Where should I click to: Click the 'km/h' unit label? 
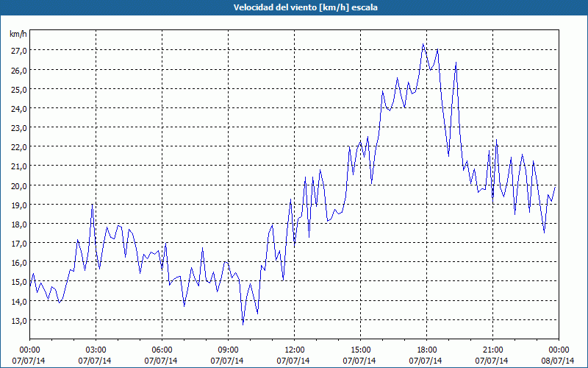(18, 35)
